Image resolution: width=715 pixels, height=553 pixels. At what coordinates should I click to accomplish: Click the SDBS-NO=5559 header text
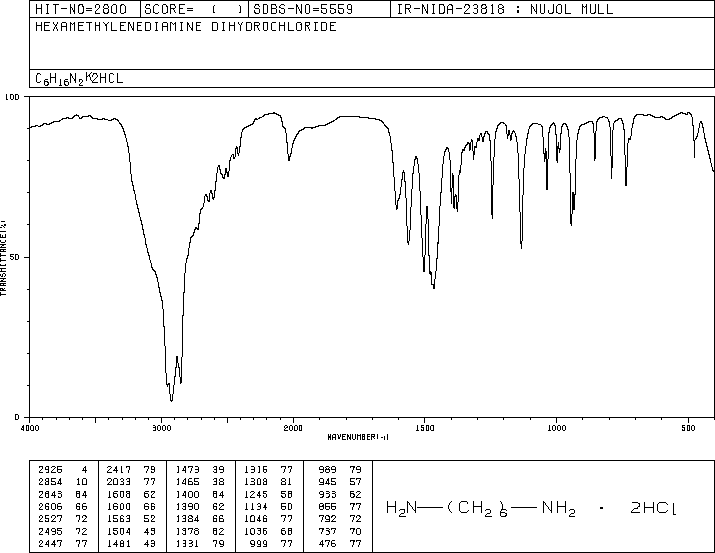click(303, 9)
